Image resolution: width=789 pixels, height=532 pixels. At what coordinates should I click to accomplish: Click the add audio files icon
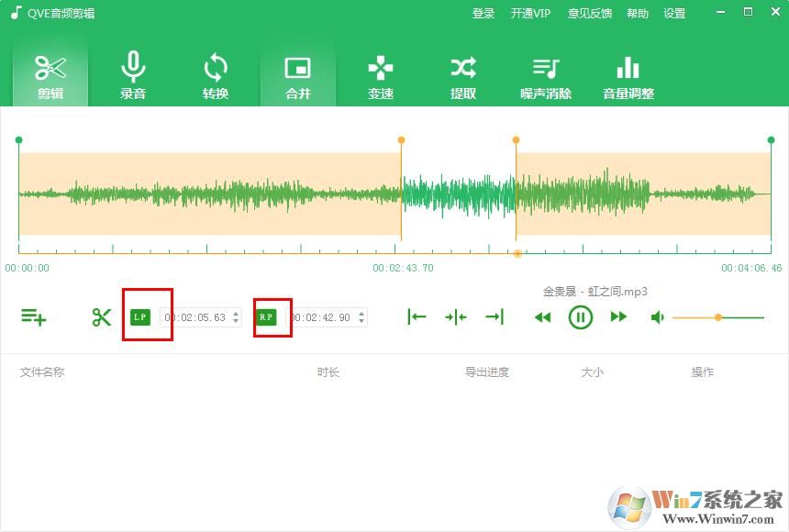pos(35,316)
